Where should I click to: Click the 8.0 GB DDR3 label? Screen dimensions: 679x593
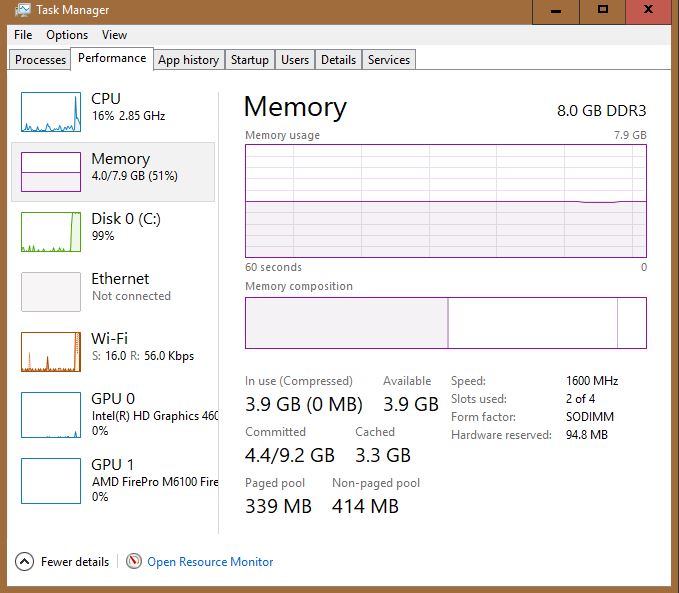(601, 111)
